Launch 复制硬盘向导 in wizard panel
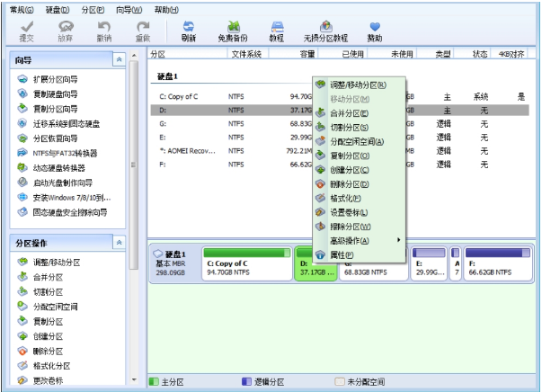 [48, 94]
